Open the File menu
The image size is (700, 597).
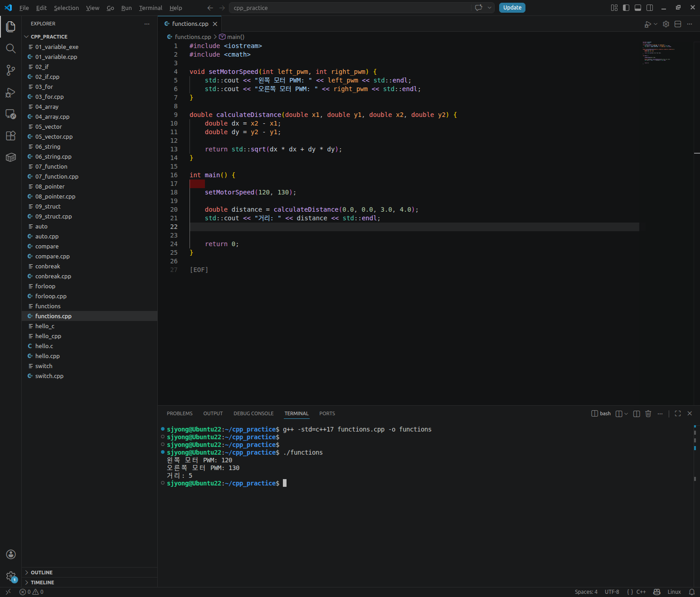pos(24,8)
